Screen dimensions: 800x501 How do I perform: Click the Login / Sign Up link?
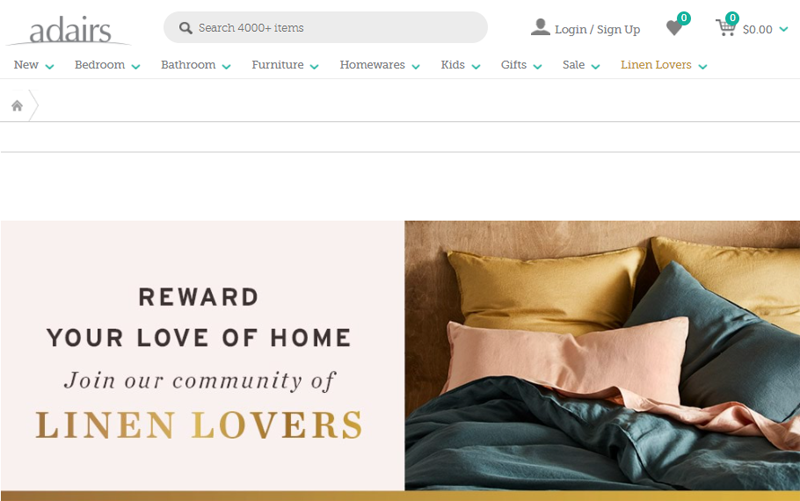597,30
